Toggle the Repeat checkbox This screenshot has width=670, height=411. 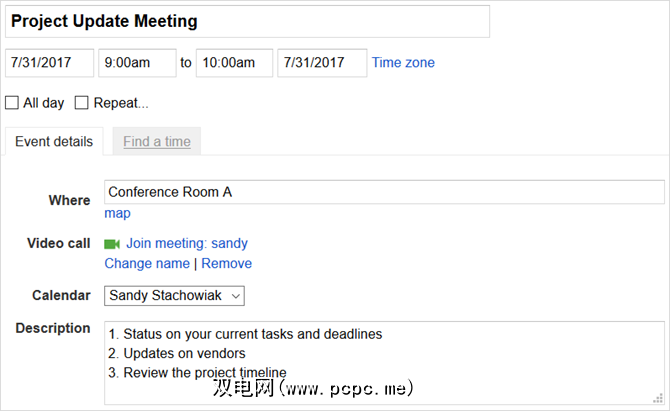click(x=82, y=102)
